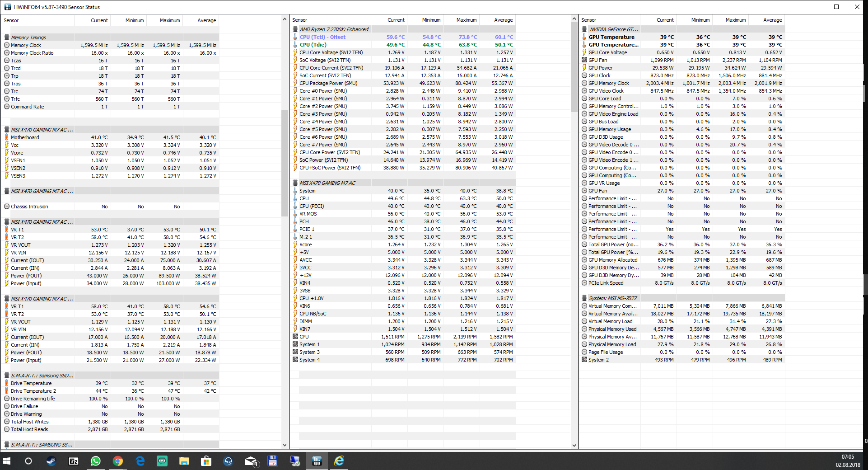Launch 7-Zip from the taskbar

[73, 461]
